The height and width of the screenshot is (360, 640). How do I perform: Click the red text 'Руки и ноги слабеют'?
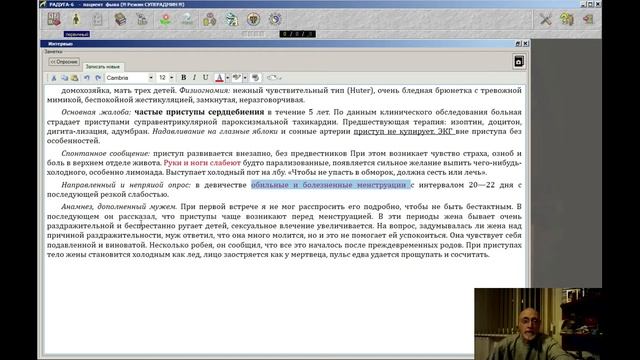click(x=202, y=163)
